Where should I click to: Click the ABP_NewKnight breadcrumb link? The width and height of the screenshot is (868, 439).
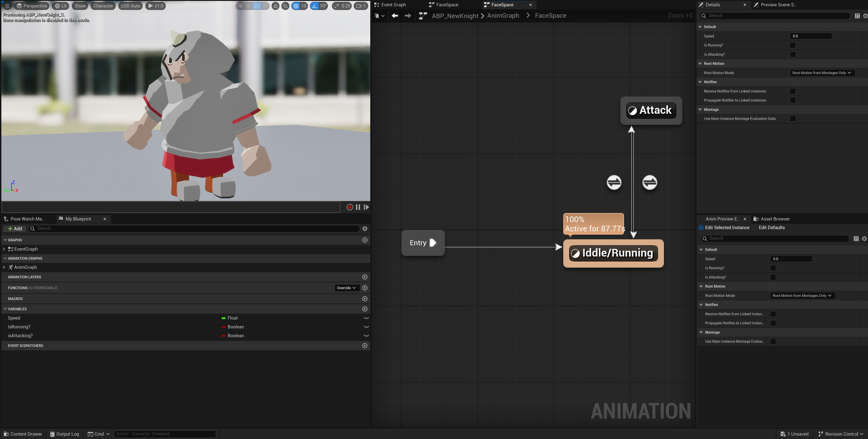coord(455,15)
